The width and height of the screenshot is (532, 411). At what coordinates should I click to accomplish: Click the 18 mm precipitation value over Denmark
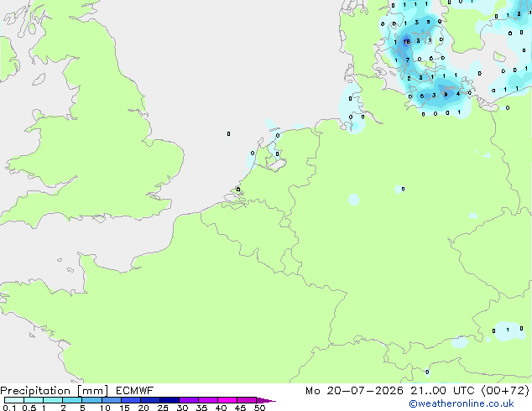406,41
